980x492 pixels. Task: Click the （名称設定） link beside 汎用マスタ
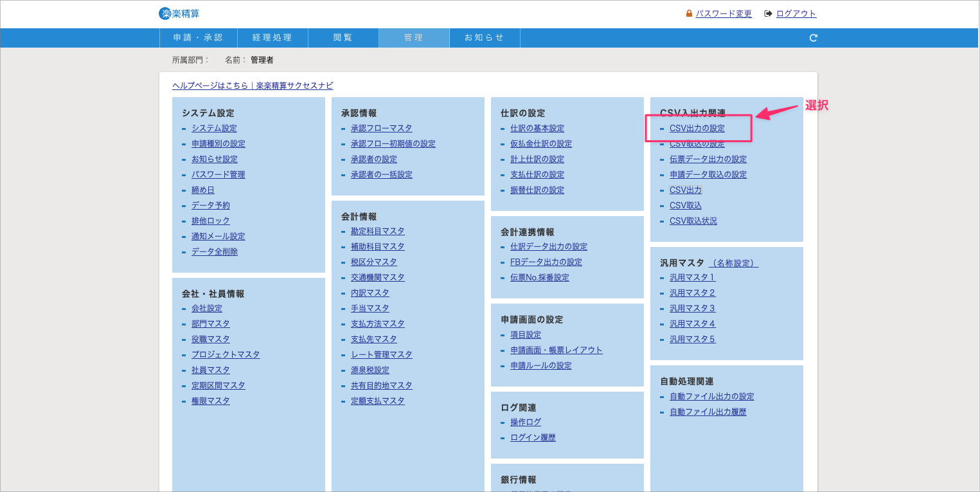pos(733,264)
